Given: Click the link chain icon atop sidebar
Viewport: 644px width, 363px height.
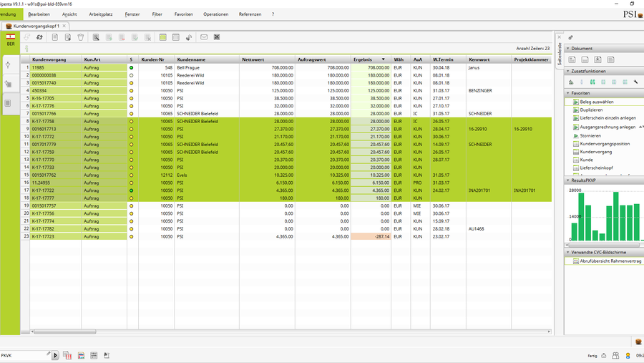Looking at the screenshot, I should point(570,37).
